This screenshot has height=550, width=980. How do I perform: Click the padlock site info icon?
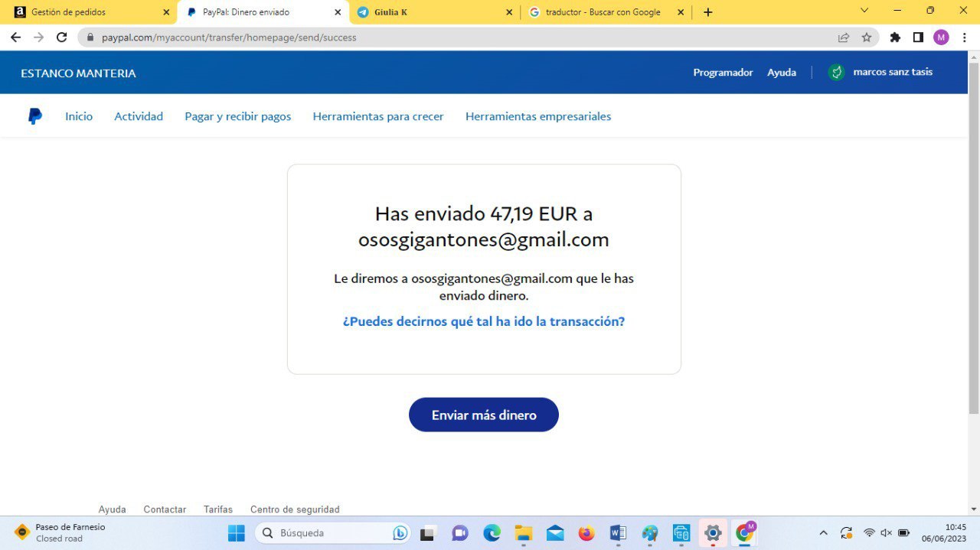[x=90, y=37]
